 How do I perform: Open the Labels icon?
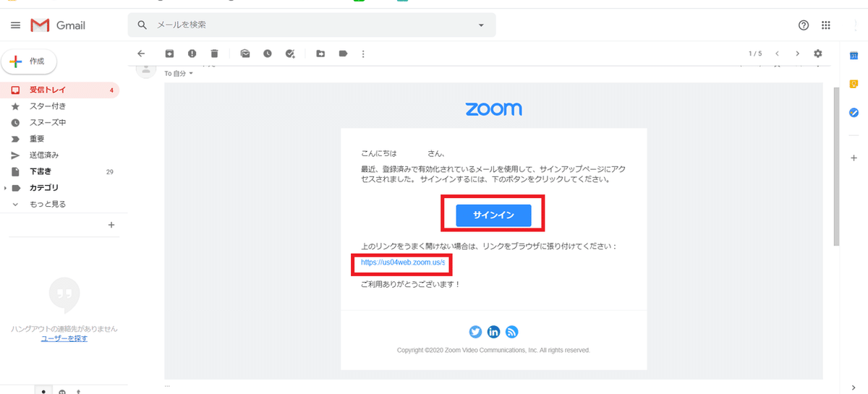pos(343,53)
